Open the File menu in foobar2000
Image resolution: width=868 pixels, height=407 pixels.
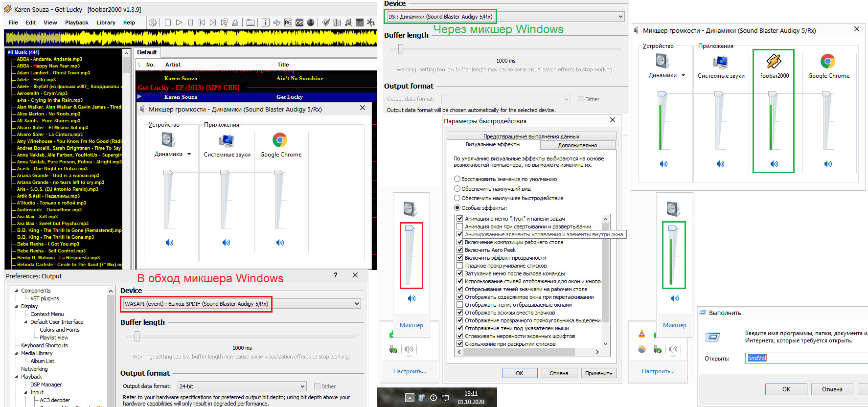pos(13,23)
